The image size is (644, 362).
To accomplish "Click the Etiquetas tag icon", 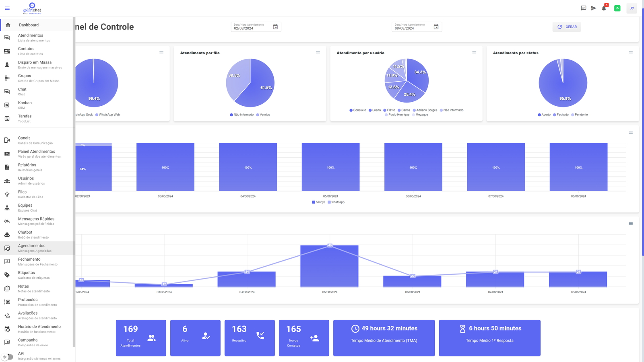I will click(7, 275).
